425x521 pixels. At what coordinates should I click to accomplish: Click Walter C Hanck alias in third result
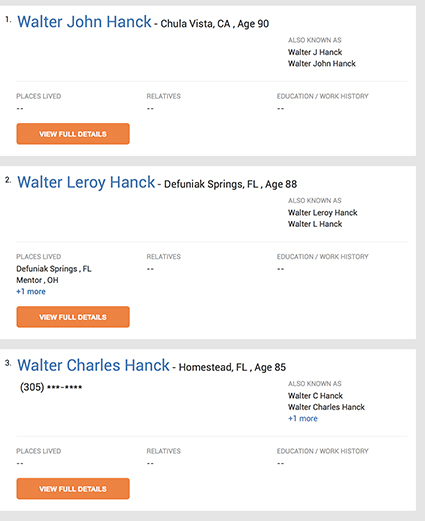315,396
